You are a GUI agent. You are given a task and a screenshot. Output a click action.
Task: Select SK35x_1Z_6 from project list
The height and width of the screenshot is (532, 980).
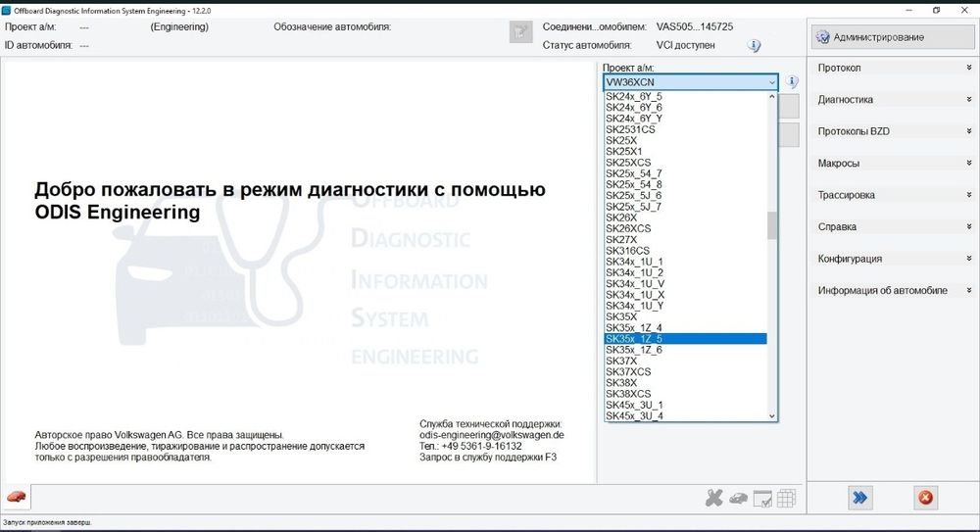pyautogui.click(x=685, y=350)
